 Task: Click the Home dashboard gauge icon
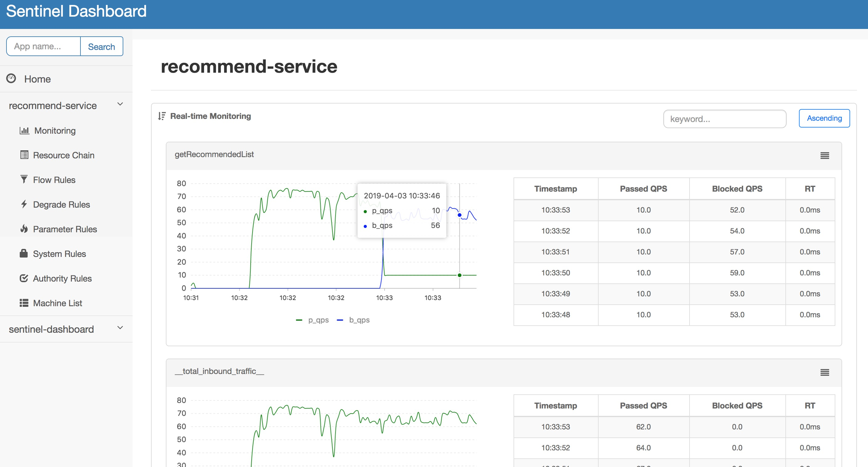coord(11,79)
